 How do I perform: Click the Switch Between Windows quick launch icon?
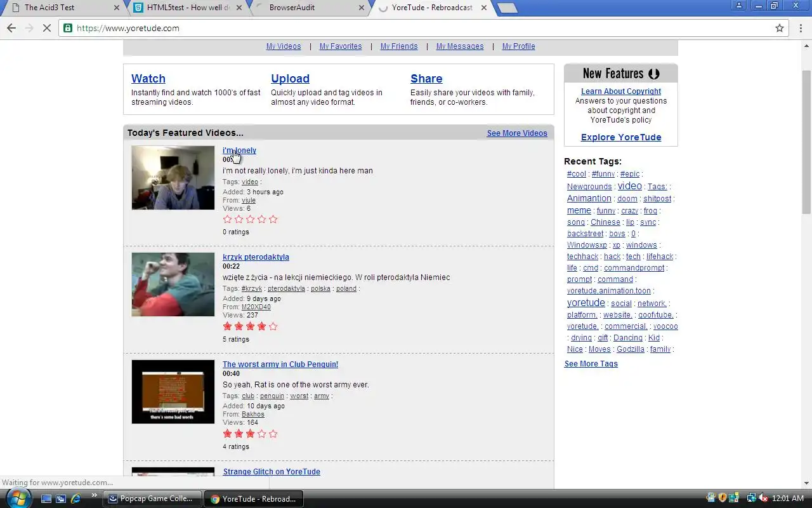[x=61, y=498]
